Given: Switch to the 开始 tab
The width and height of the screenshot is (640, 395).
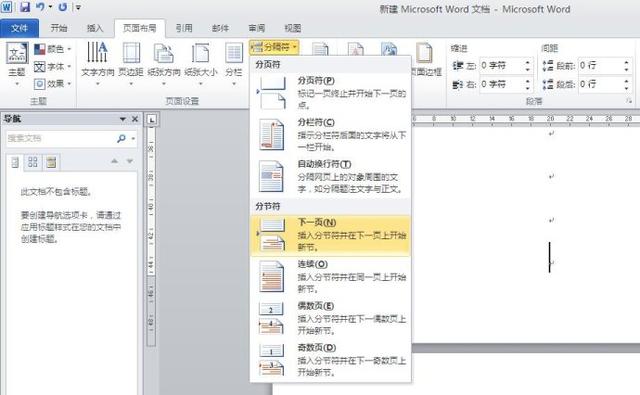Looking at the screenshot, I should click(x=59, y=28).
